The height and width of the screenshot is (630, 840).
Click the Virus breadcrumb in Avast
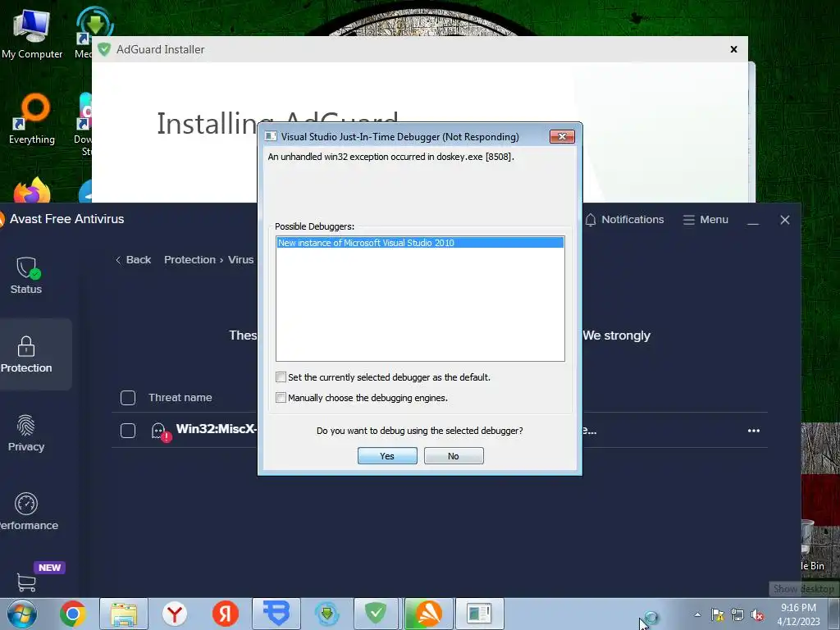(240, 260)
